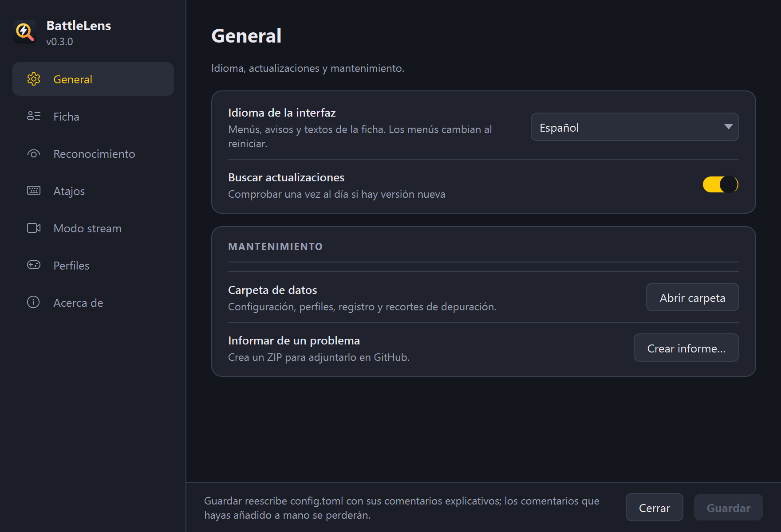Click the keyboard icon beside Atajos
This screenshot has height=532, width=781.
tap(34, 191)
